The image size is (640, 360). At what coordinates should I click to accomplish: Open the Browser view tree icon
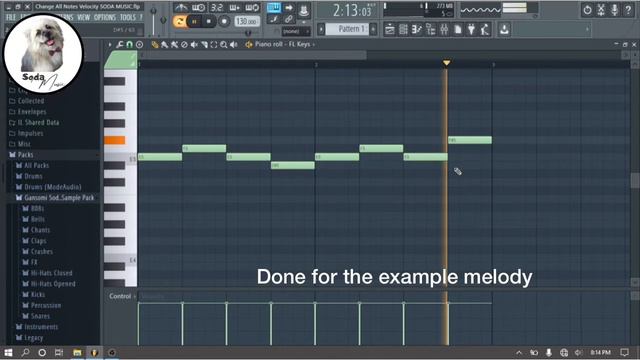pos(431,29)
